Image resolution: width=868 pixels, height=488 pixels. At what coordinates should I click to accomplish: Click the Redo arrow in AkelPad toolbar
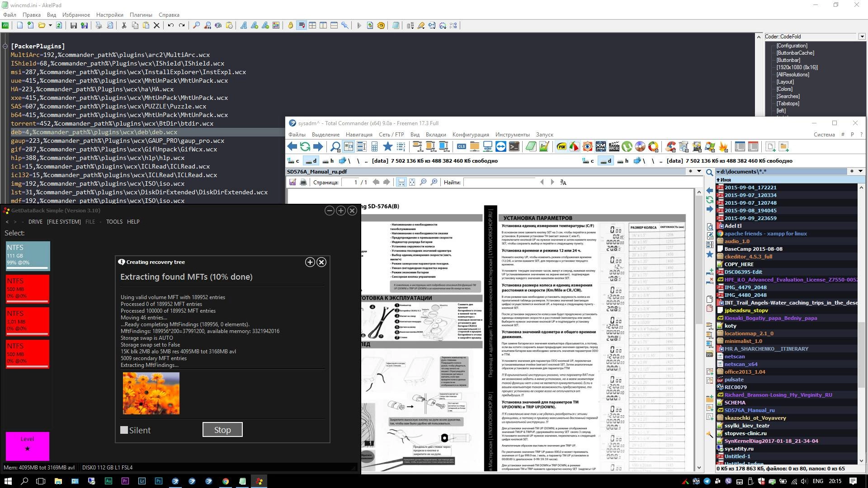click(182, 25)
